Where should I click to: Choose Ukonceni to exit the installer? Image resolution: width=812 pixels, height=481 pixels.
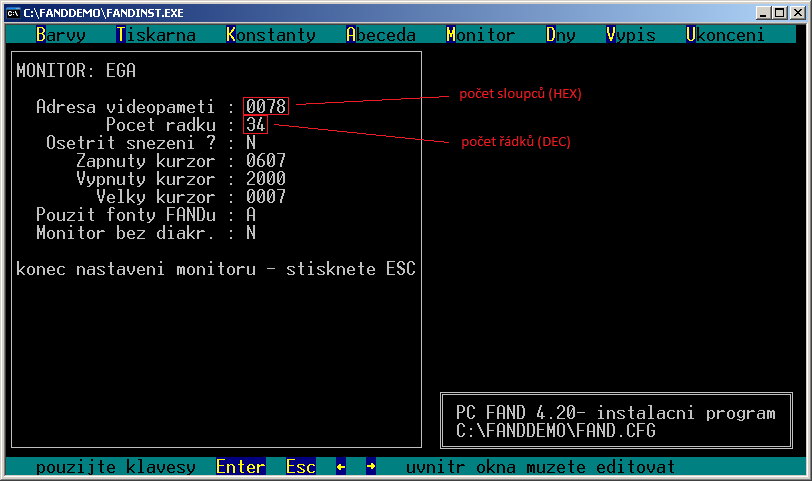pyautogui.click(x=726, y=35)
